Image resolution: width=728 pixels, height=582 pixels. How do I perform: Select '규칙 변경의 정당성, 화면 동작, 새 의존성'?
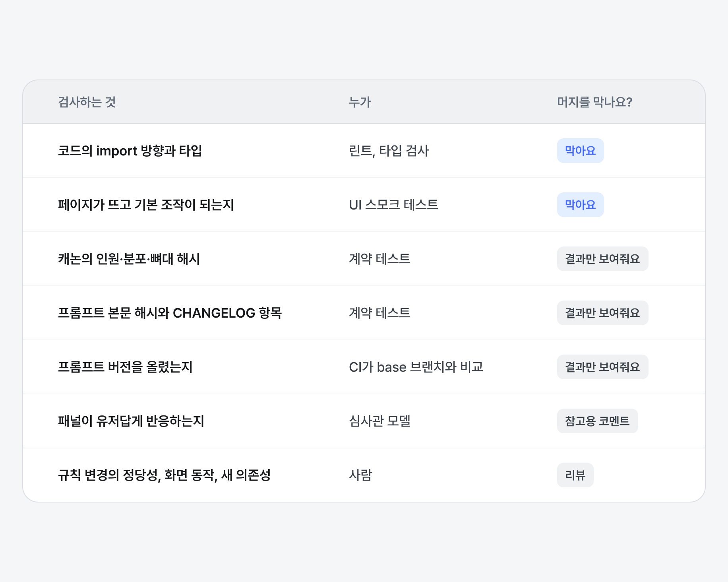tap(164, 475)
